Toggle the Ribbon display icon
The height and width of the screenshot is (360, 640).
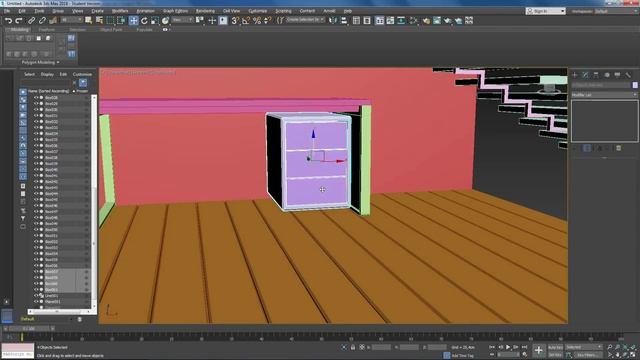tap(380, 20)
